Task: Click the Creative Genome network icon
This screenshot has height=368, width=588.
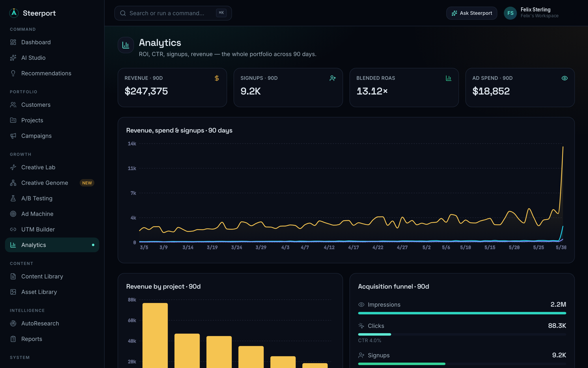Action: [x=13, y=183]
